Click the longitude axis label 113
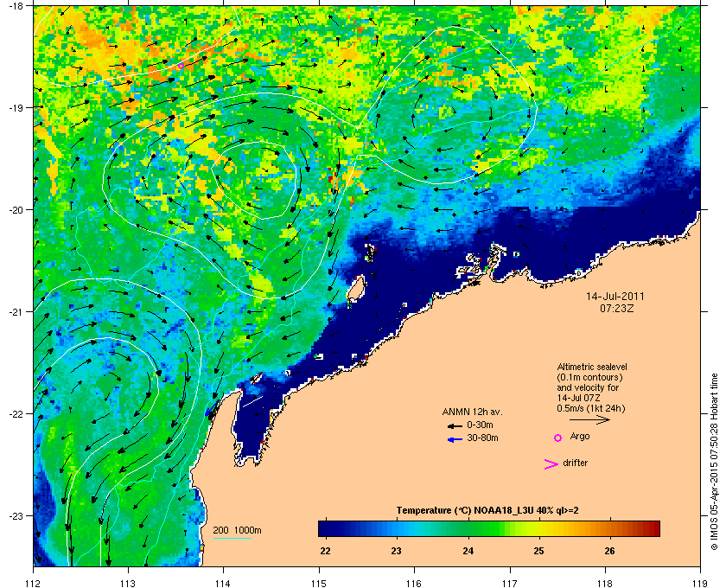Viewport: 726px width, 588px height. 128,584
